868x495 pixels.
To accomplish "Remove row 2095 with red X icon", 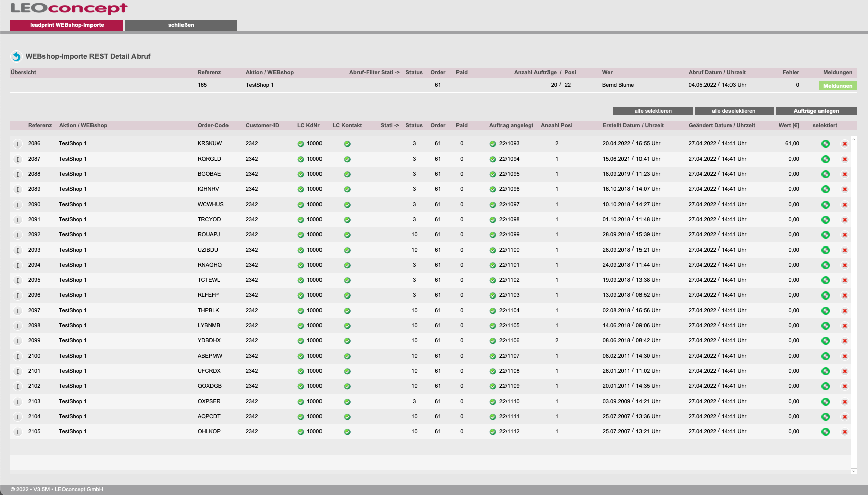I will coord(844,280).
